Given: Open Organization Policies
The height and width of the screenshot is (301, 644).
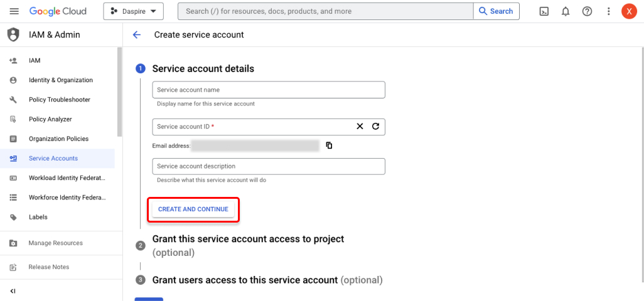Looking at the screenshot, I should click(x=58, y=139).
